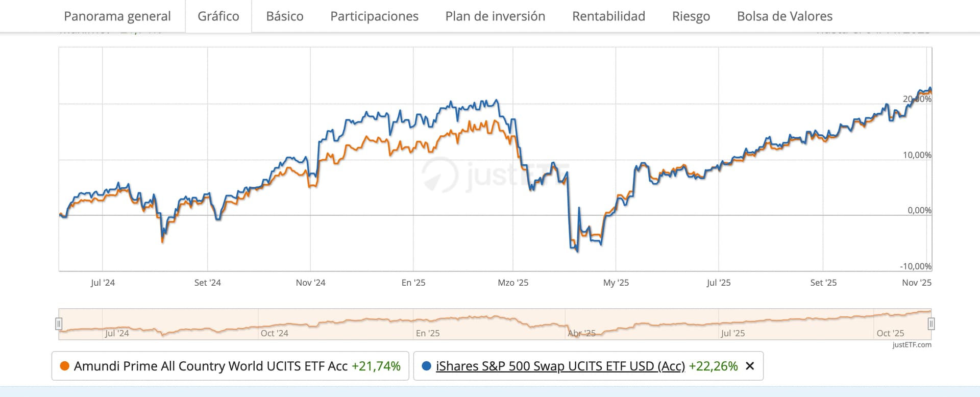This screenshot has width=980, height=397.
Task: Open the Participaciones tab
Action: click(x=374, y=16)
